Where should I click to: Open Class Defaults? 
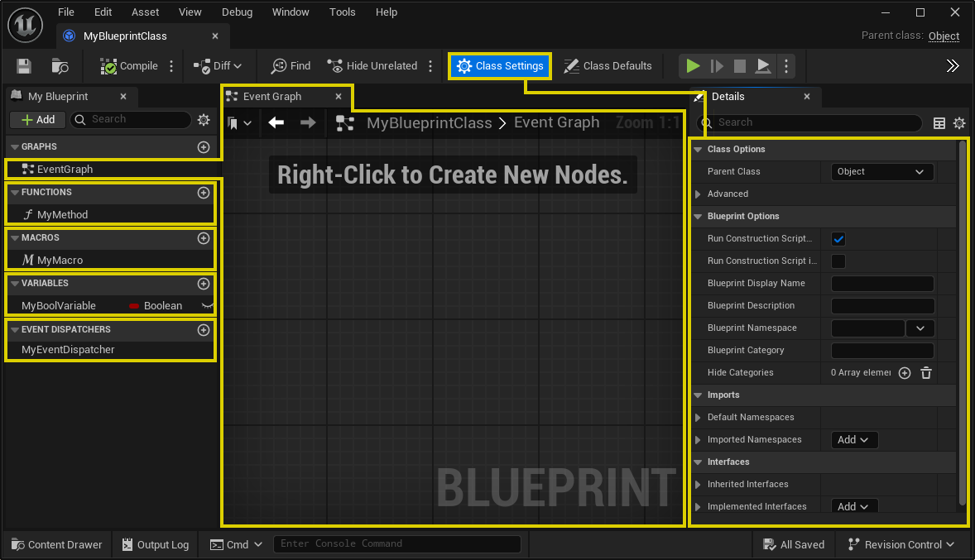coord(608,66)
